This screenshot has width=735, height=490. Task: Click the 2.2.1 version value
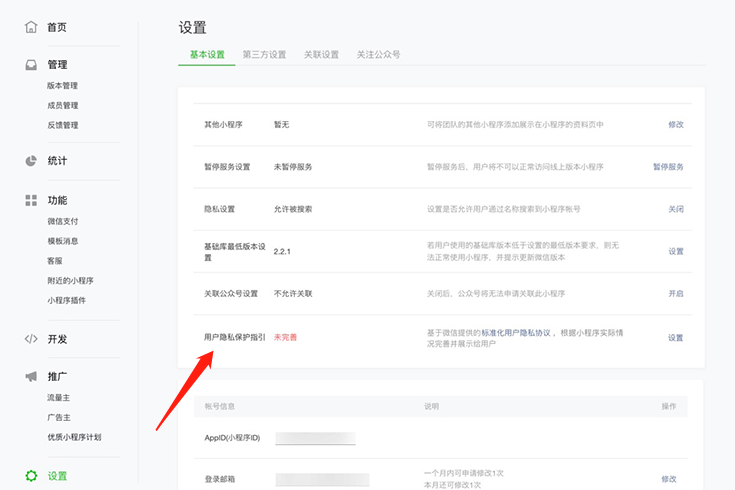click(282, 251)
